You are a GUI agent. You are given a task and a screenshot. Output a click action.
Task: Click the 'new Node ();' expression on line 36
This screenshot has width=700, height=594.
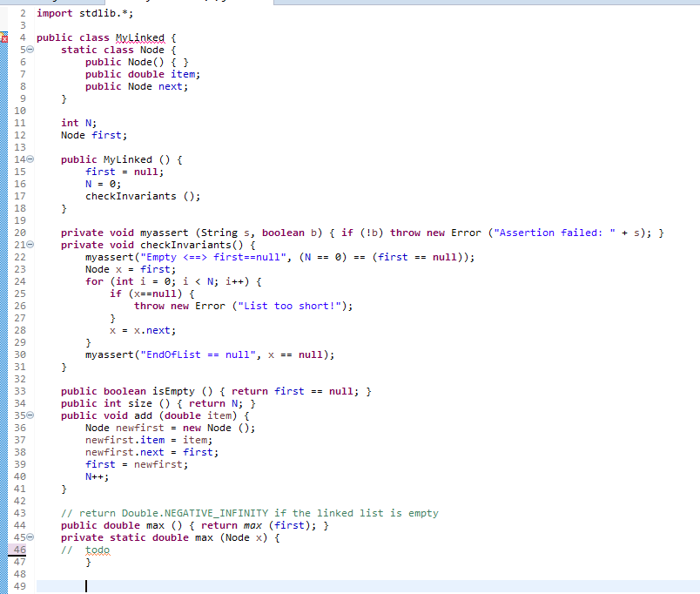219,428
